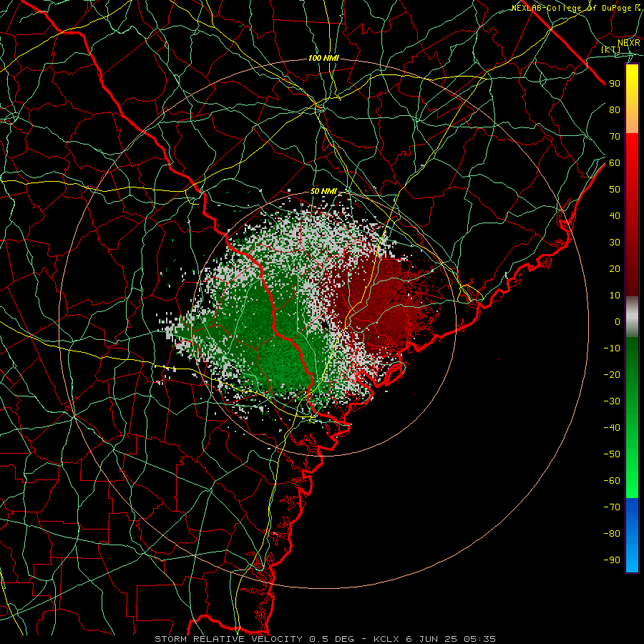Select the -80 value on the velocity scale

(612, 534)
